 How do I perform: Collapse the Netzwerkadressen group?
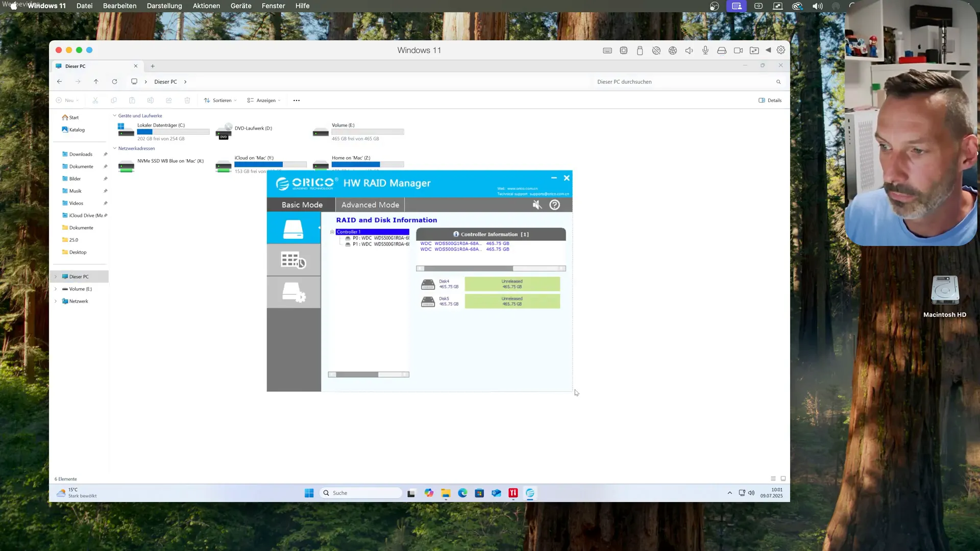(x=114, y=148)
